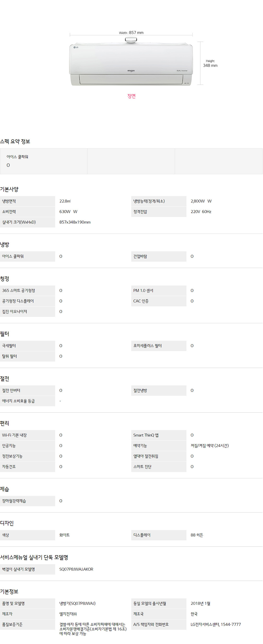Screen dimensions: 263x644
Task: Click the 스펙 요약 정보 section heading
Action: click(x=15, y=141)
